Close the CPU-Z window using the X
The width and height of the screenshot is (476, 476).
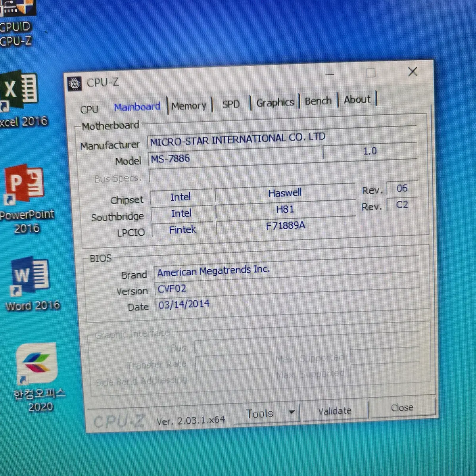coord(413,71)
